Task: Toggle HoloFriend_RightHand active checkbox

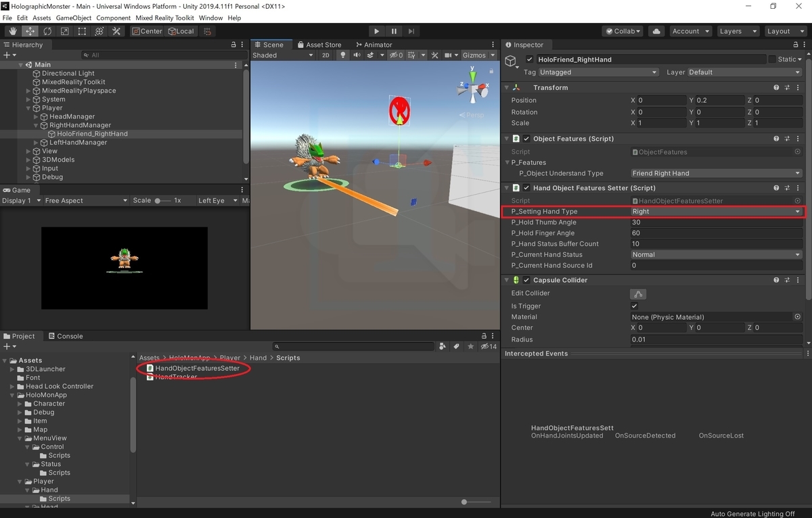Action: click(x=530, y=60)
